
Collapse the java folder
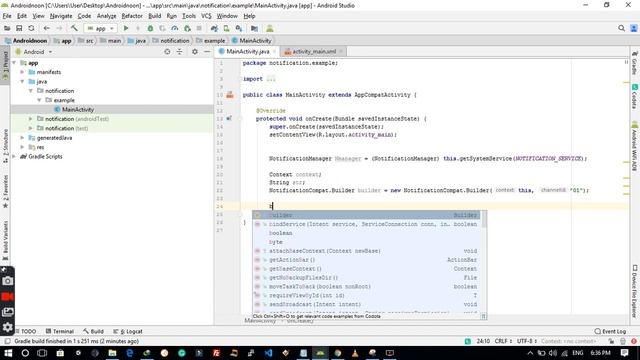pos(23,81)
